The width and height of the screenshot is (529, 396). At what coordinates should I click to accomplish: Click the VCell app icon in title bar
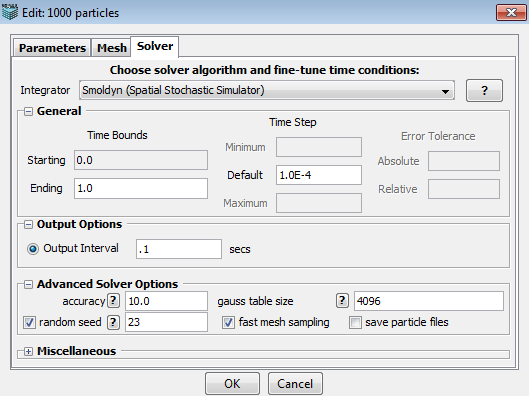[9, 12]
